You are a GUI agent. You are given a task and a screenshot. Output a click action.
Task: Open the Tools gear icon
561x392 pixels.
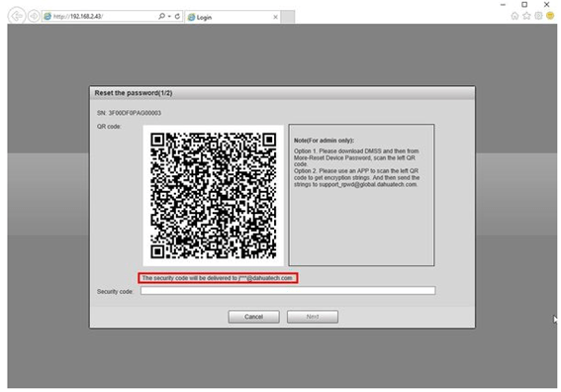(538, 16)
